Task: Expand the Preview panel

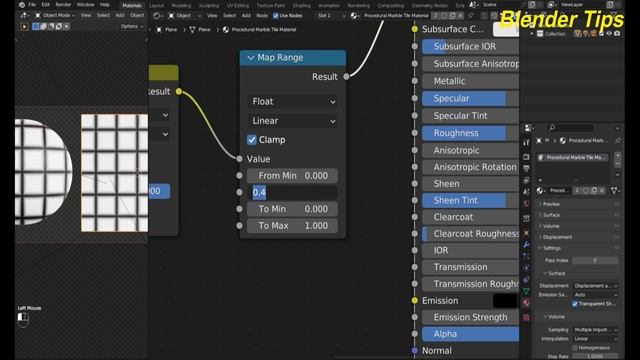Action: 551,204
